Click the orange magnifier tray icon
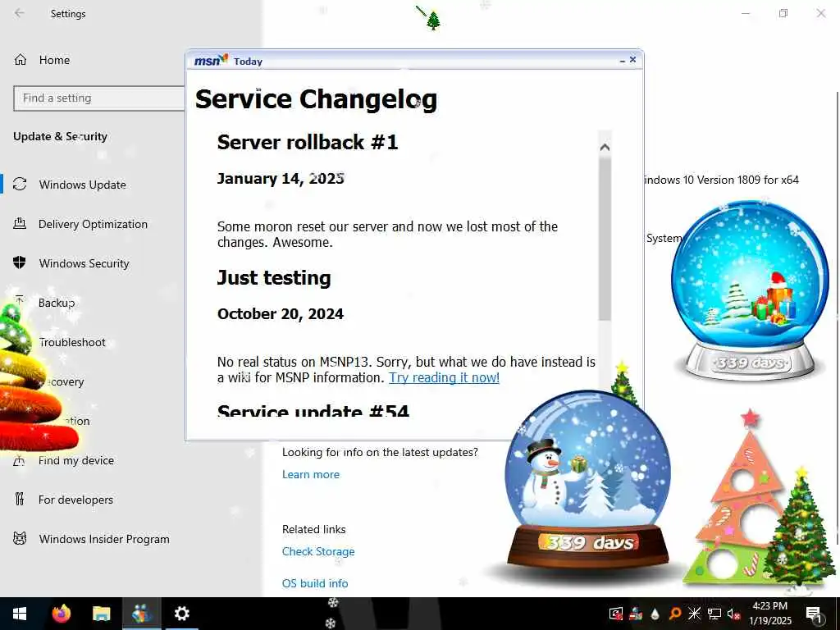 coord(675,614)
